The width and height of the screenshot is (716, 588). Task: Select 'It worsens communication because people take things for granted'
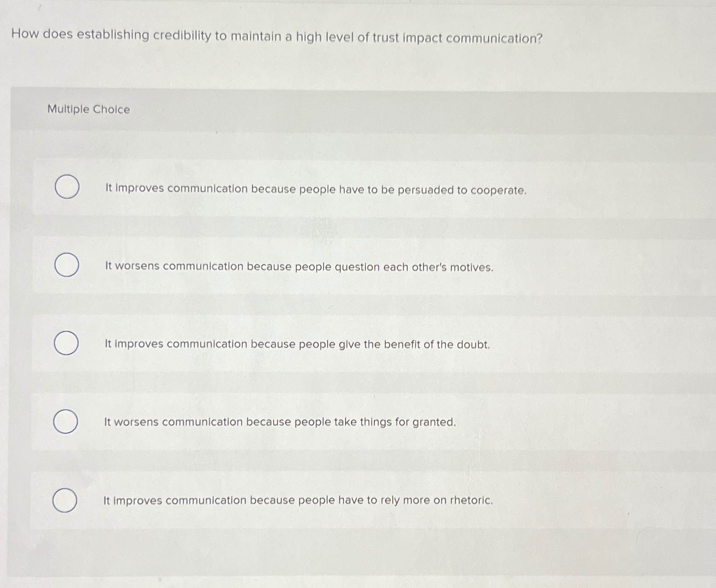[67, 421]
